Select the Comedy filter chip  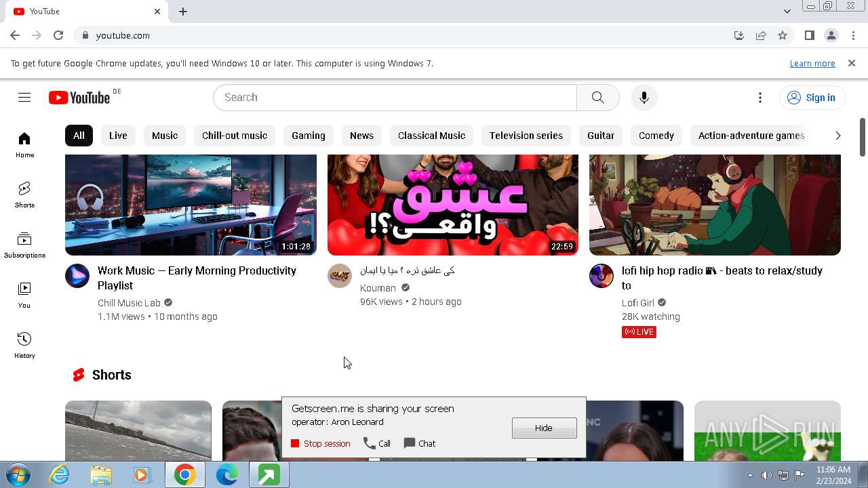click(x=656, y=136)
